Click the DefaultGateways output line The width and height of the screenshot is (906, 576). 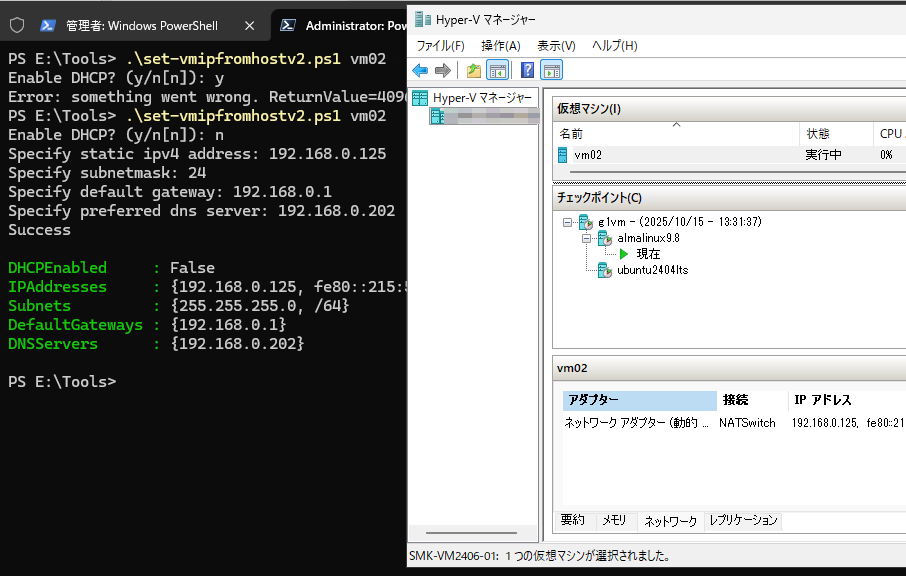[x=147, y=325]
